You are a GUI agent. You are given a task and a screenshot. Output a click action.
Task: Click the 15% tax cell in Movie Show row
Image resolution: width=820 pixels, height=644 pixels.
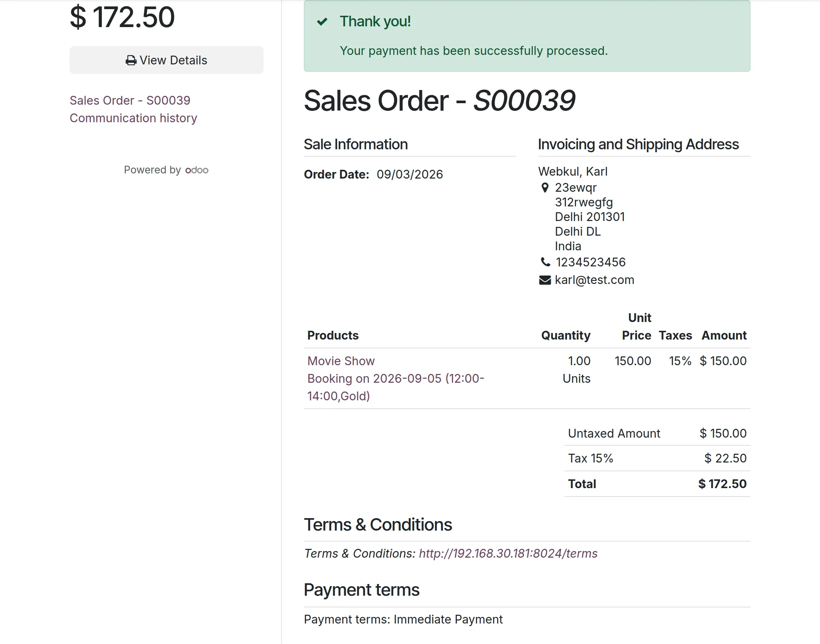point(680,361)
